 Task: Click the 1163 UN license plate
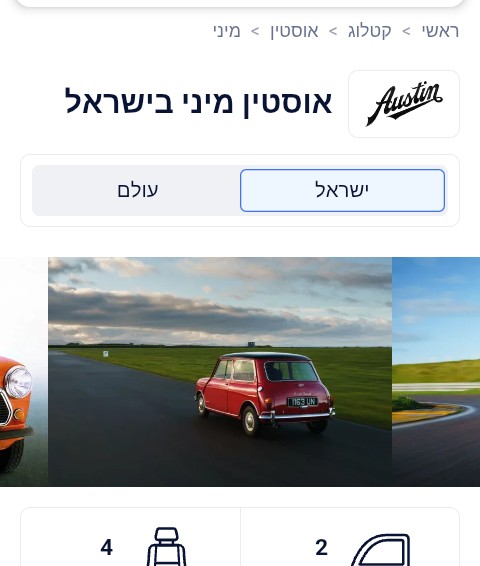302,402
